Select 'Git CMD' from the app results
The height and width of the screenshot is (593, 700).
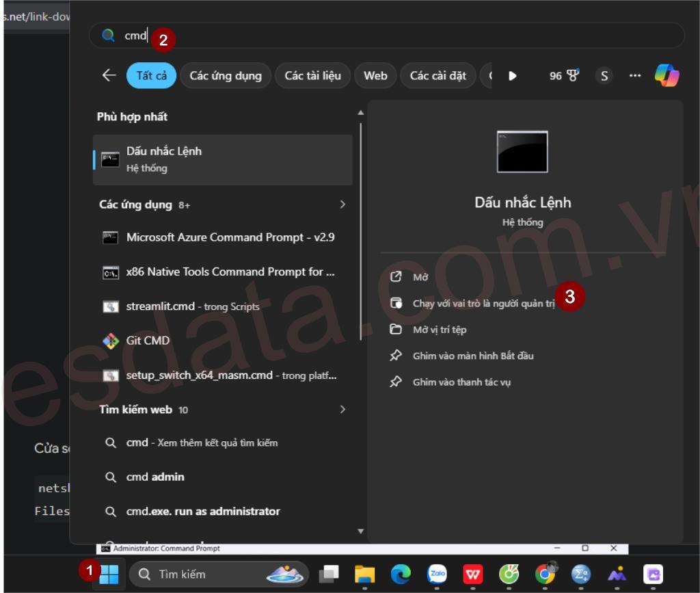(148, 341)
